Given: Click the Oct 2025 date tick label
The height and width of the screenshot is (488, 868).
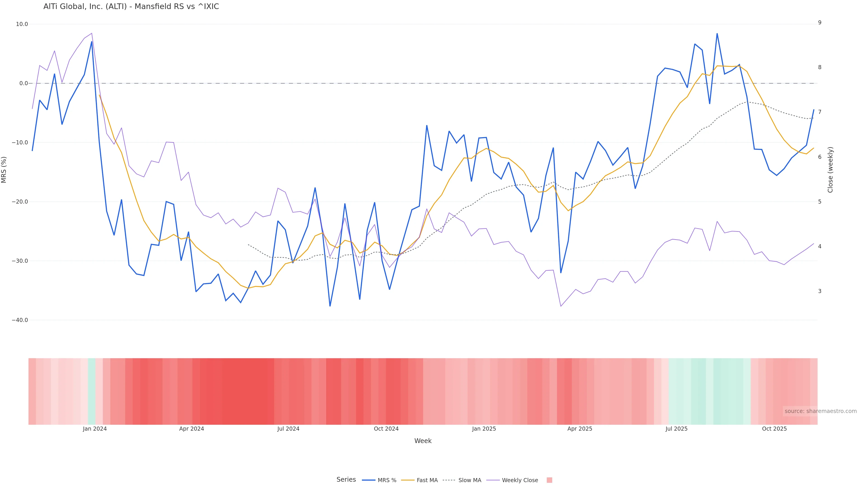Looking at the screenshot, I should (774, 429).
